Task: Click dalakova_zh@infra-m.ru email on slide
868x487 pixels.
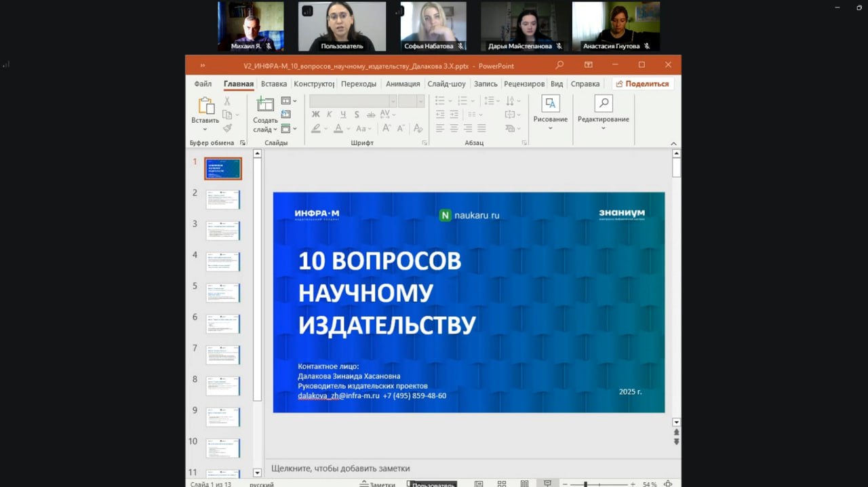Action: [338, 395]
